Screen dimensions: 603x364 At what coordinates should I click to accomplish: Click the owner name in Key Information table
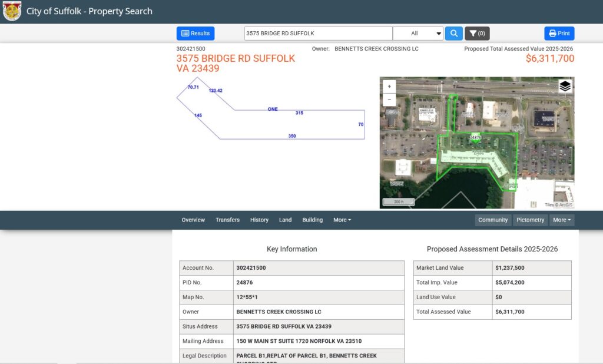pyautogui.click(x=279, y=312)
